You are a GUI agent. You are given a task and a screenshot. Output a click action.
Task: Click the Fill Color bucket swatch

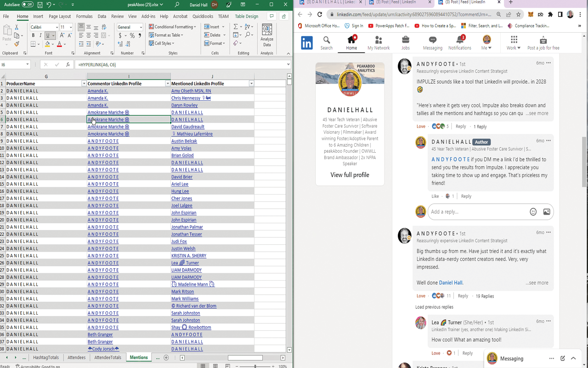pyautogui.click(x=47, y=44)
